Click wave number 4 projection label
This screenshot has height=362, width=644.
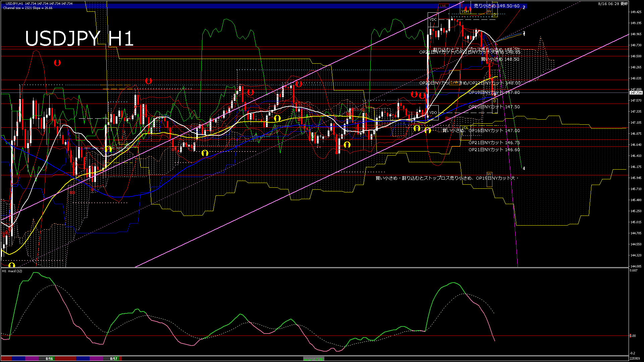click(x=524, y=169)
